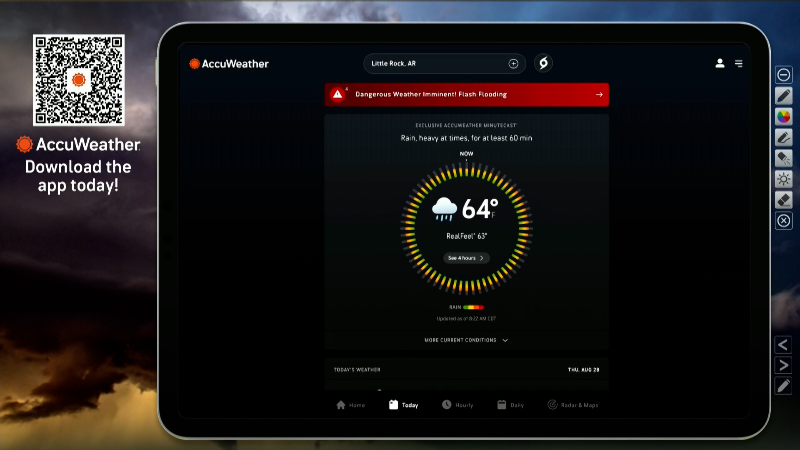Click the AccuWeather QR code

(x=79, y=80)
